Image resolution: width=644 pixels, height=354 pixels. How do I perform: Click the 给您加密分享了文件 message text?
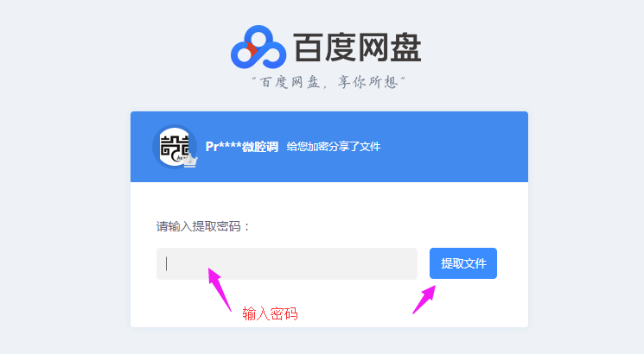tap(334, 147)
